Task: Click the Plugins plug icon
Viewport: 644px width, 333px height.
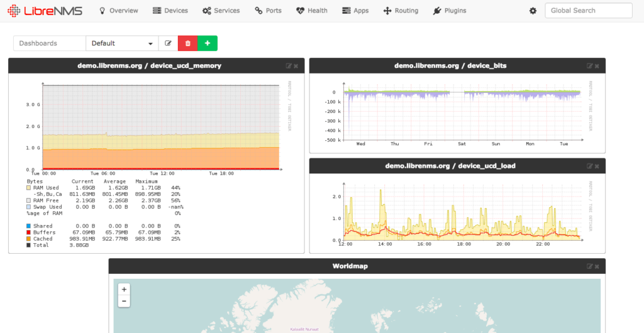Action: pyautogui.click(x=437, y=11)
